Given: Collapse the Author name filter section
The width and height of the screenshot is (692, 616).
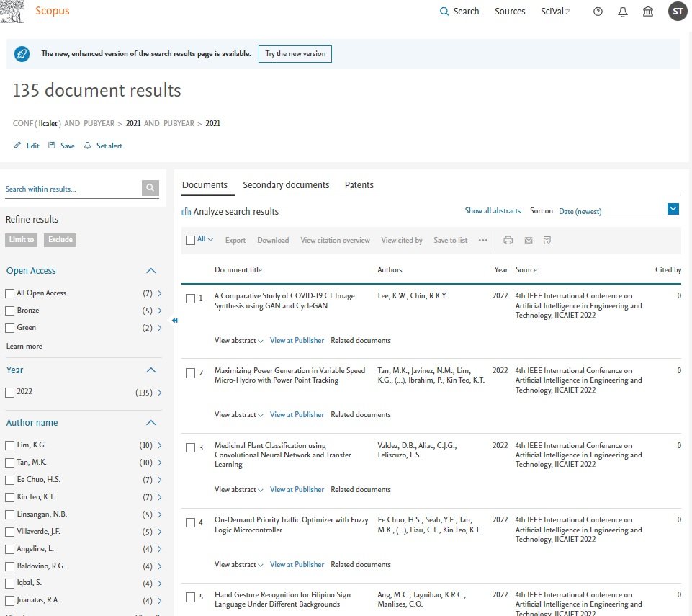Looking at the screenshot, I should click(x=151, y=423).
